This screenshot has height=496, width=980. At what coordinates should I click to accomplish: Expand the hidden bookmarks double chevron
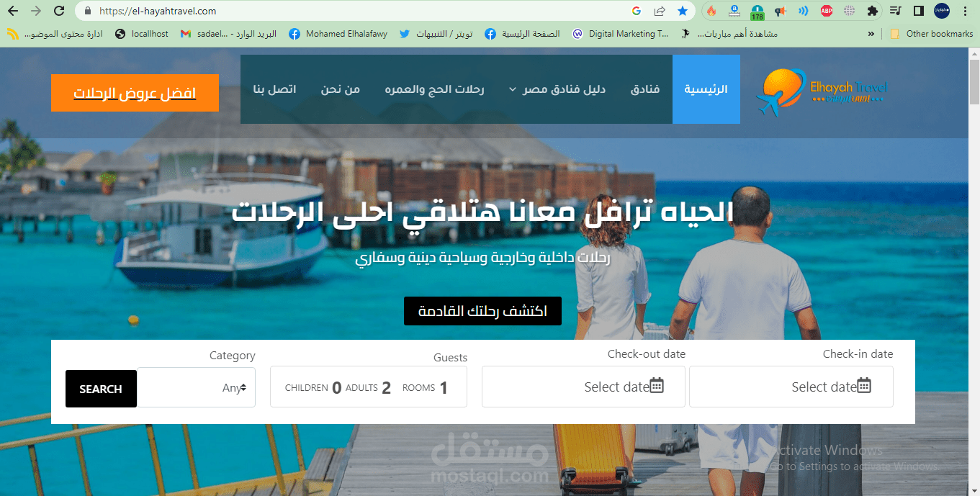tap(871, 34)
